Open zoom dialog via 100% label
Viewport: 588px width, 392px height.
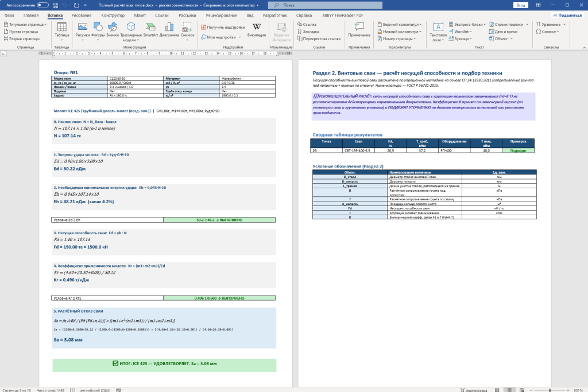click(x=578, y=390)
